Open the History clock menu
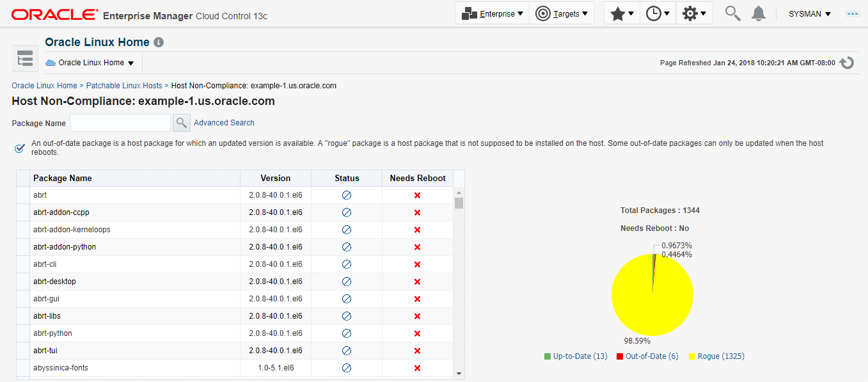Screen dimensions: 868x382 click(x=658, y=13)
